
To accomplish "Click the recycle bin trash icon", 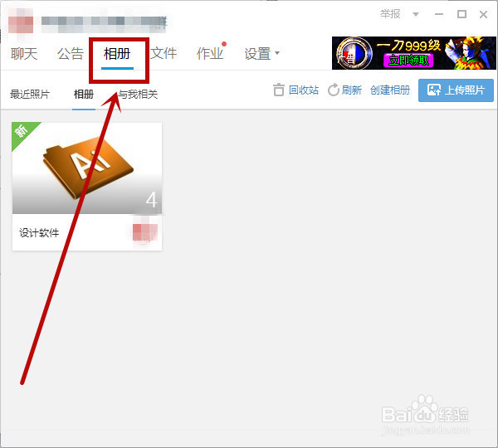I will tap(279, 90).
